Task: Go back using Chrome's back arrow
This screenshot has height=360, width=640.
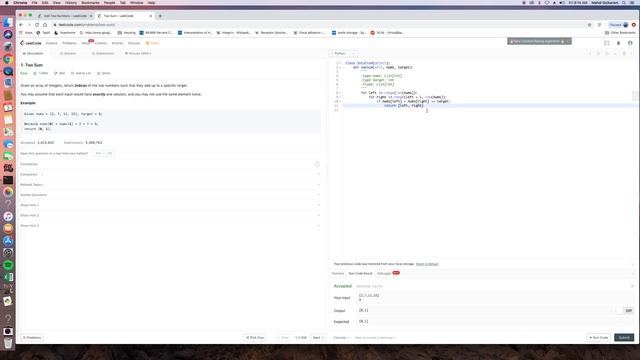Action: (x=21, y=25)
